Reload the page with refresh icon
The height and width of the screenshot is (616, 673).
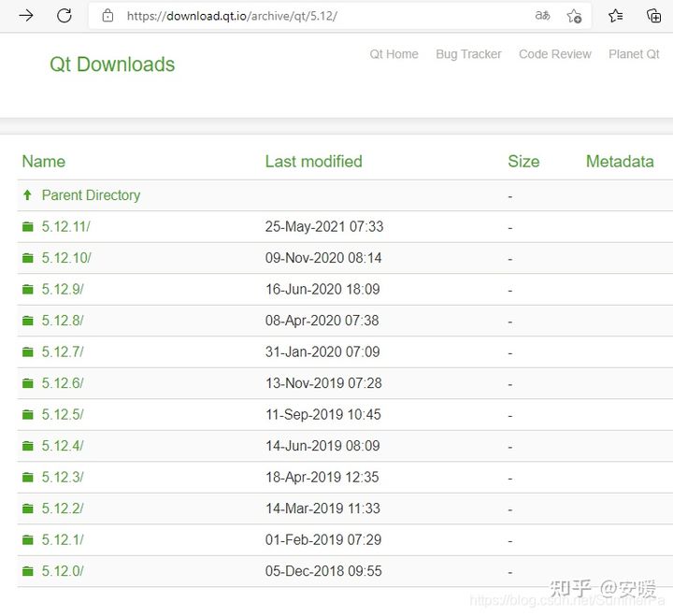tap(64, 16)
